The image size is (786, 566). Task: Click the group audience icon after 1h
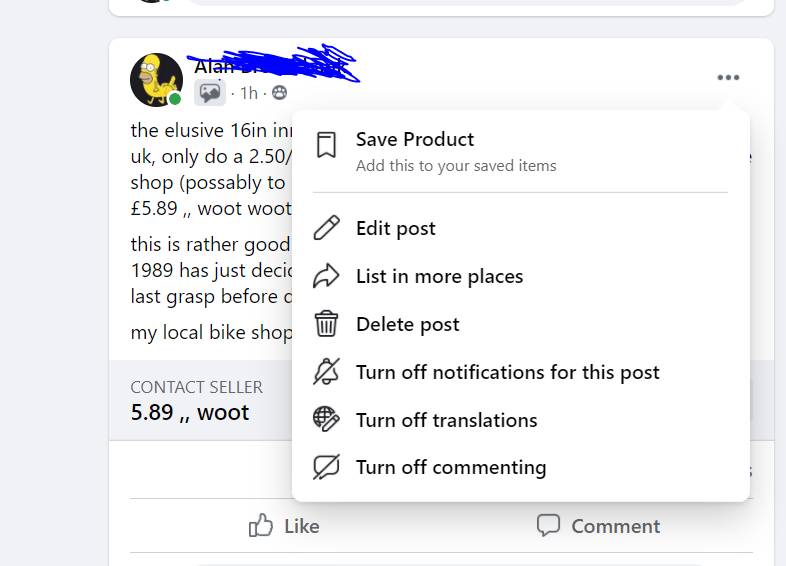pos(279,93)
